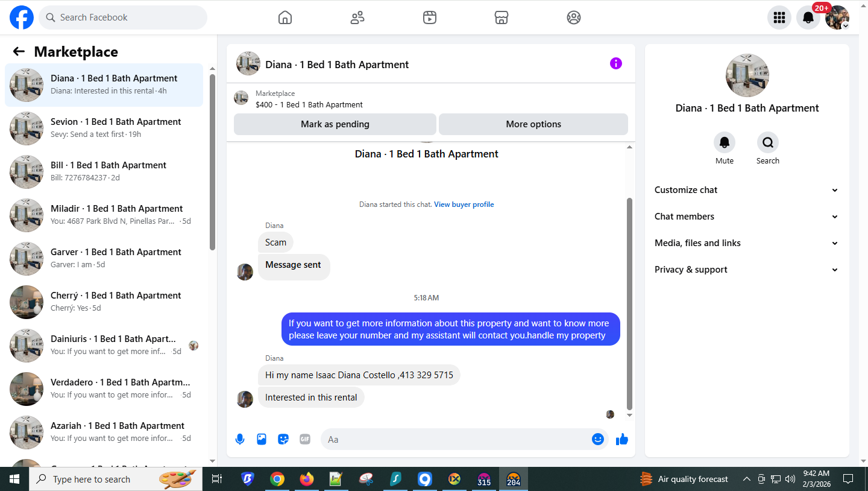This screenshot has height=491, width=868.
Task: Open the View buyer profile link
Action: coord(464,204)
